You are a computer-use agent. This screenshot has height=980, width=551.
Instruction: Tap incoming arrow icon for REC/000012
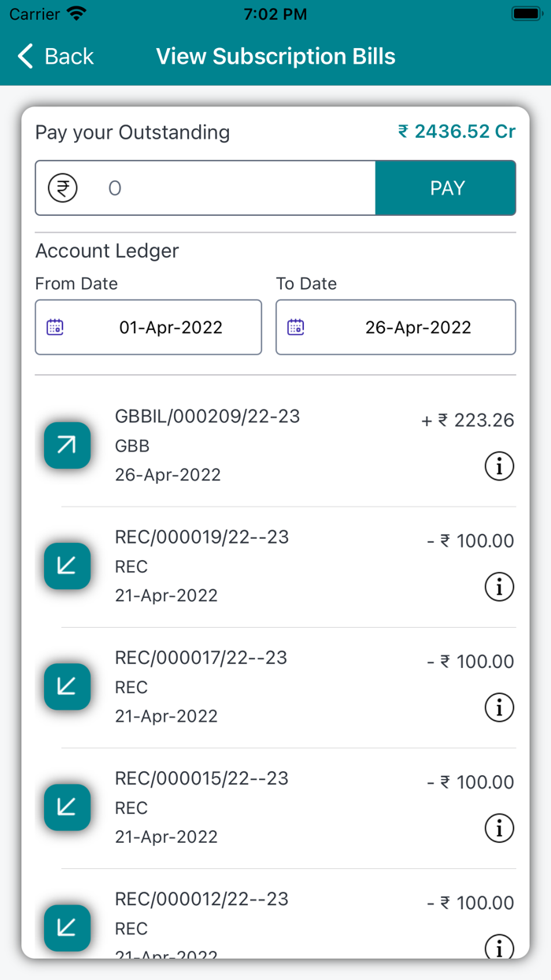tap(67, 928)
